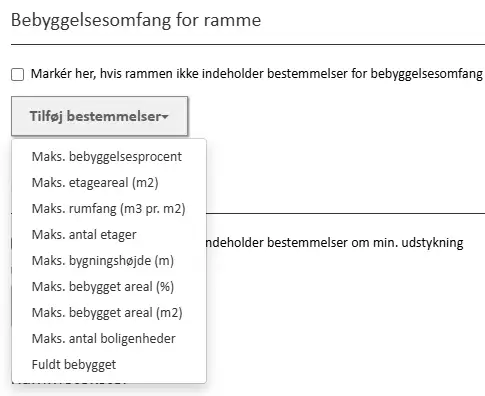
Task: Select Maks. bebyggelsesprocent from the list
Action: (x=109, y=157)
